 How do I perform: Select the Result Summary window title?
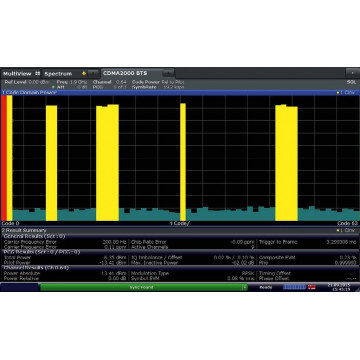pyautogui.click(x=24, y=230)
